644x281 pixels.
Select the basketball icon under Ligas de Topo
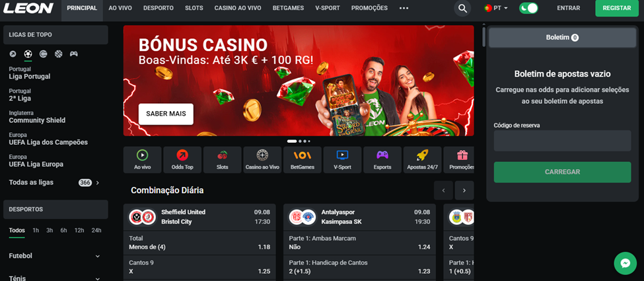click(x=58, y=54)
